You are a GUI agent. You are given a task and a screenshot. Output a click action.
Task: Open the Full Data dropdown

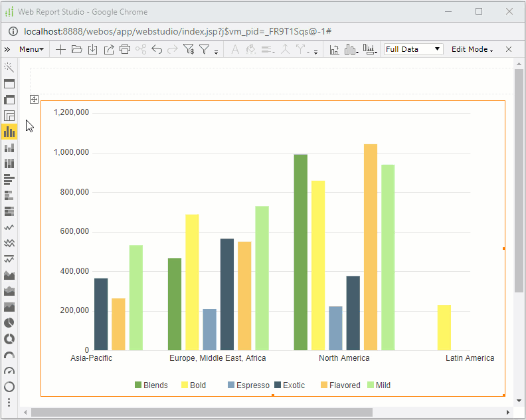(413, 49)
